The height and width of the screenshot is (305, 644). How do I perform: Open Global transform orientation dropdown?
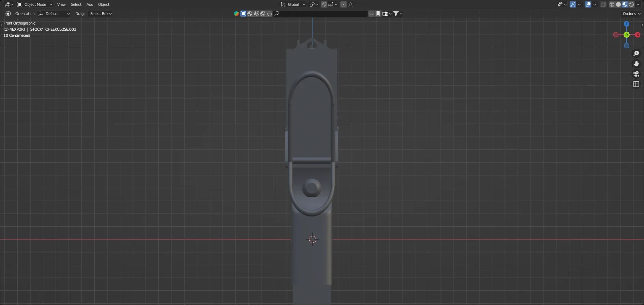tap(293, 4)
